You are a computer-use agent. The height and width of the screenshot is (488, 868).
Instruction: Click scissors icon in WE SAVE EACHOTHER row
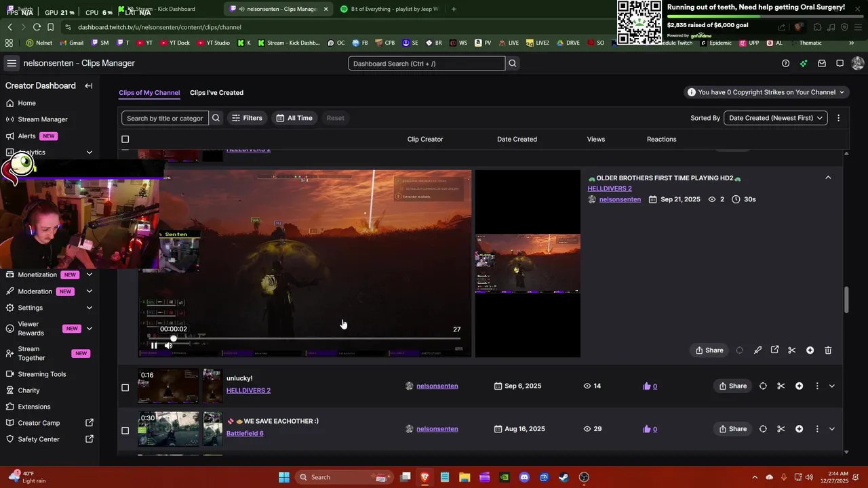pyautogui.click(x=781, y=429)
